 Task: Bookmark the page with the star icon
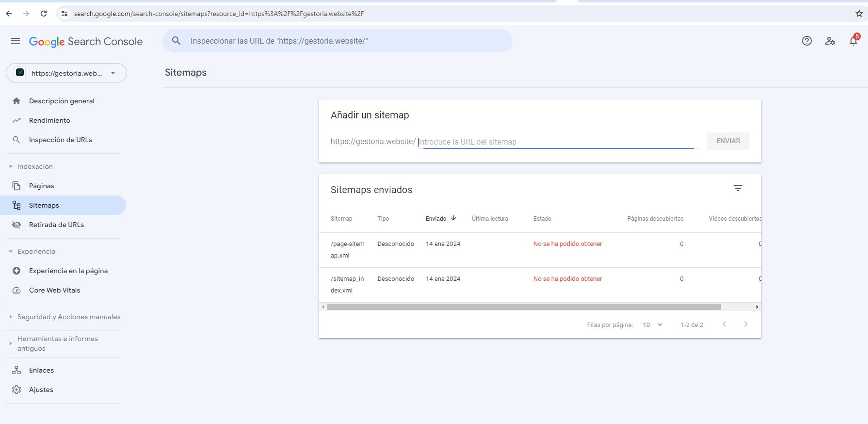click(859, 14)
